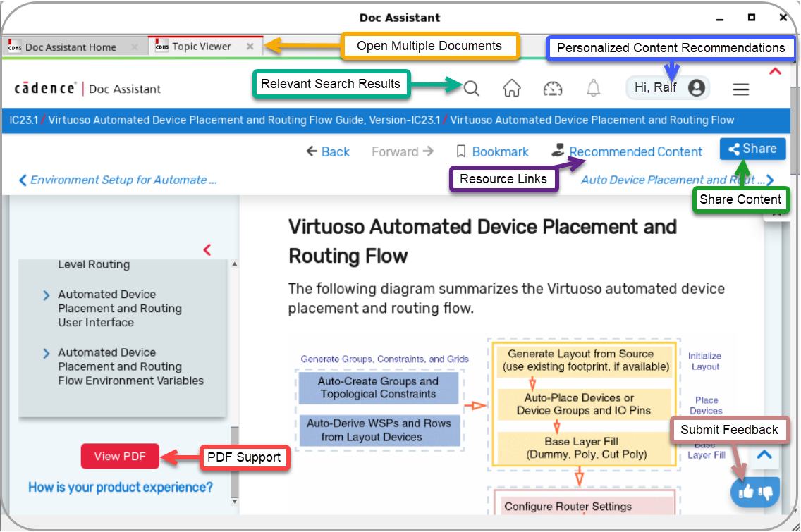Expand Automated Device Placement and Routing User Interface
The height and width of the screenshot is (532, 801).
click(47, 295)
